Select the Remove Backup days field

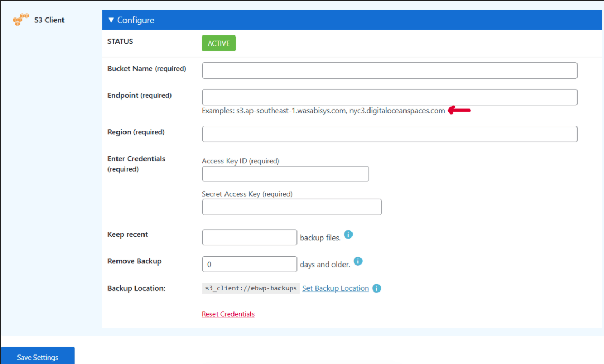tap(249, 264)
